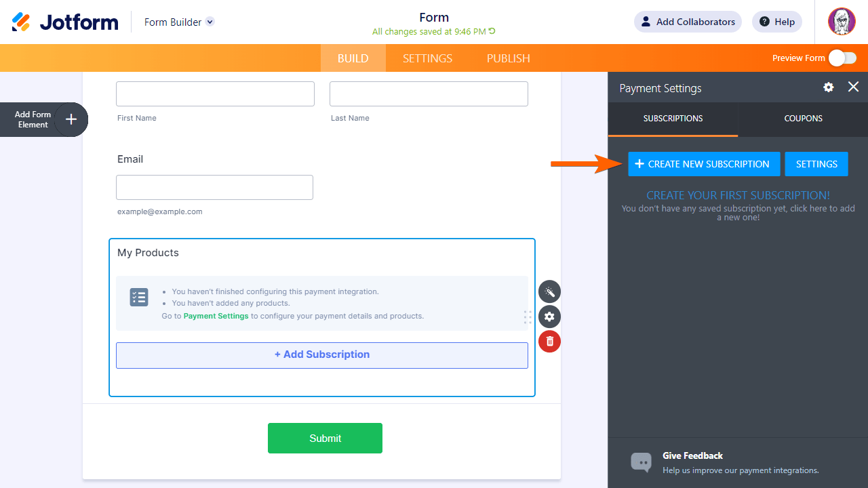Open Payment Settings gear icon

point(829,87)
